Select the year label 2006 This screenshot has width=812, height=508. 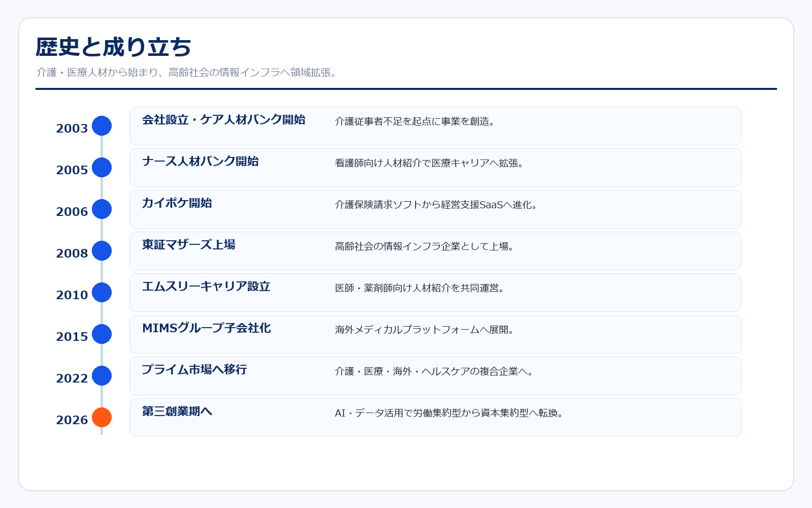(72, 212)
